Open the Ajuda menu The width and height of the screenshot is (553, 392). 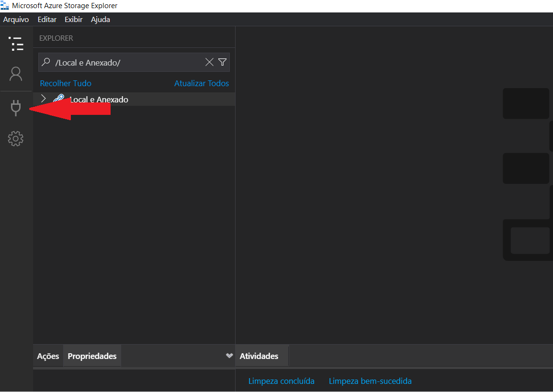pos(101,20)
